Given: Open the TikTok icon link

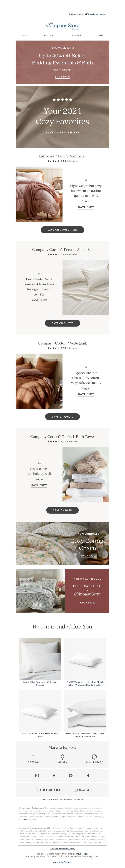Looking at the screenshot, I should [x=88, y=775].
